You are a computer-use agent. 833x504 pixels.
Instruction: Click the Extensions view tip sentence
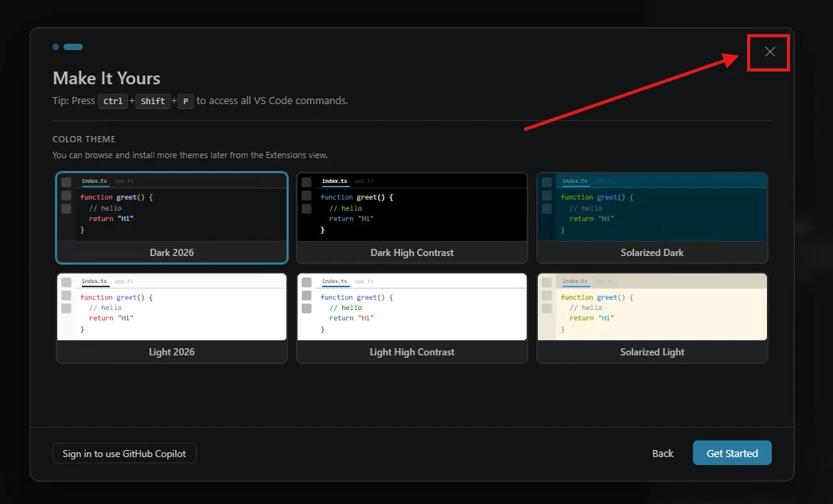click(189, 155)
